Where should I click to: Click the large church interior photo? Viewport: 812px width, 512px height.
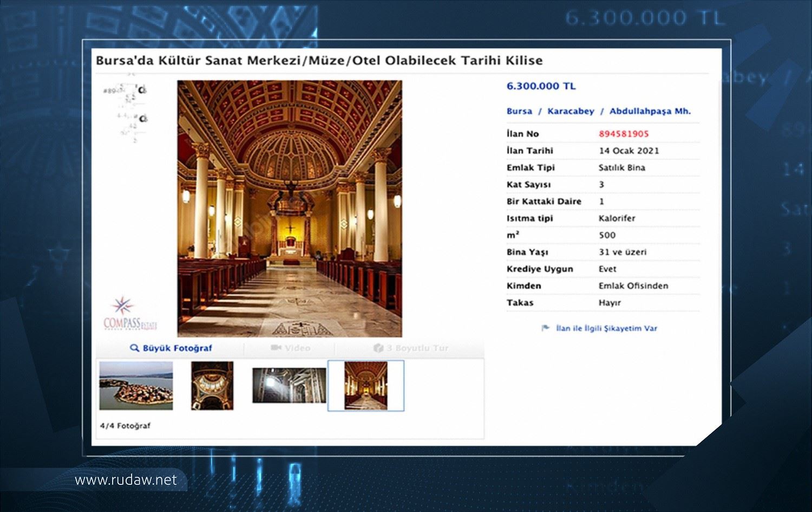(x=290, y=209)
